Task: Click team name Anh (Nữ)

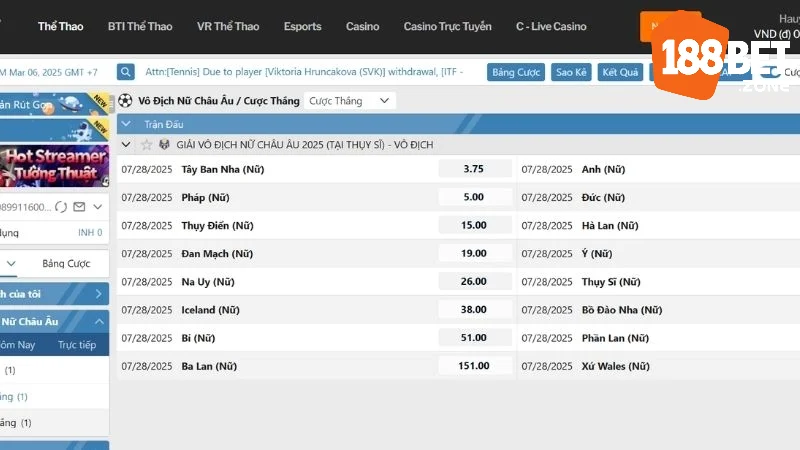Action: point(603,169)
